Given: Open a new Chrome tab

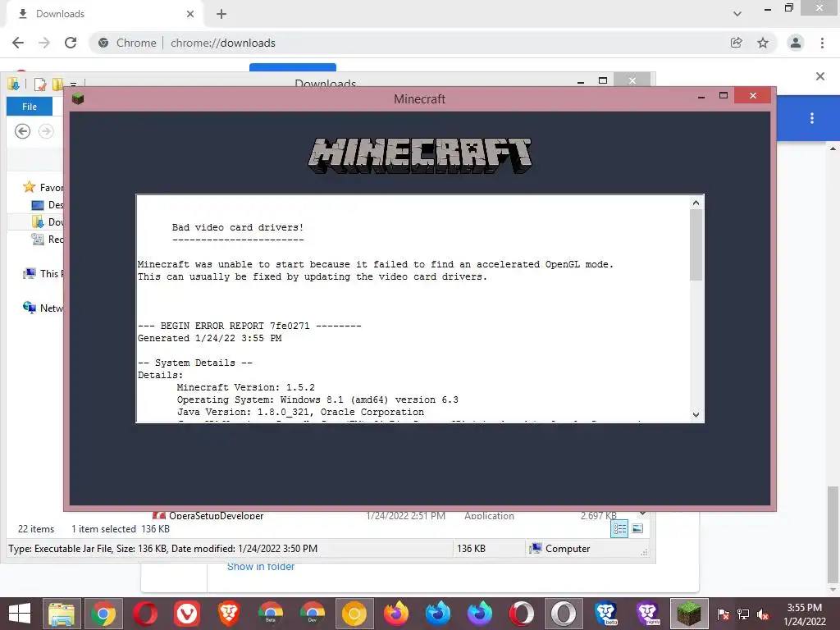Looking at the screenshot, I should 221,14.
